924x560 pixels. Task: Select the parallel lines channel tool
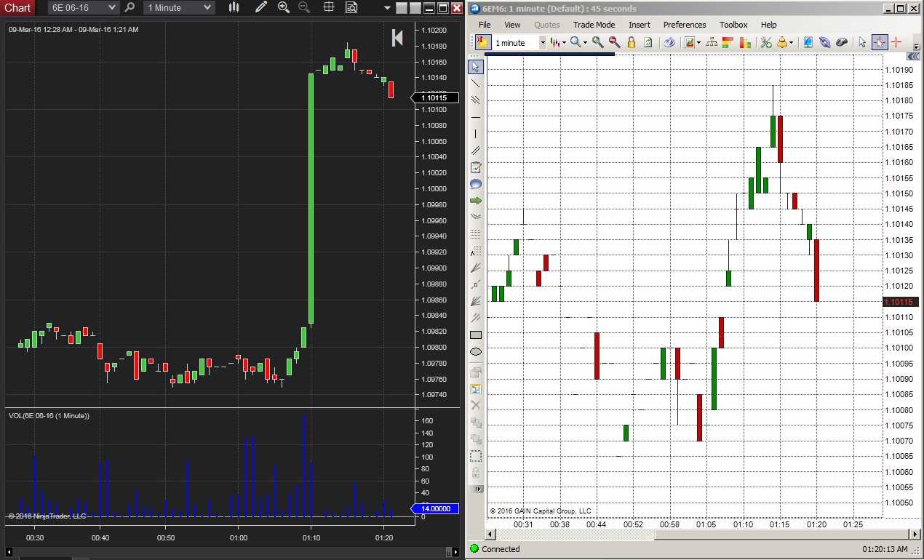(x=476, y=100)
